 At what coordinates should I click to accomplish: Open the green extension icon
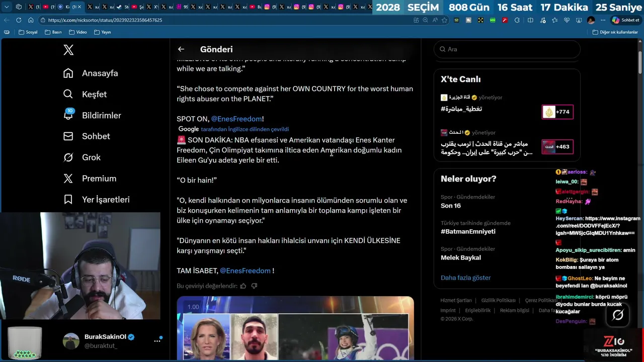click(x=493, y=20)
